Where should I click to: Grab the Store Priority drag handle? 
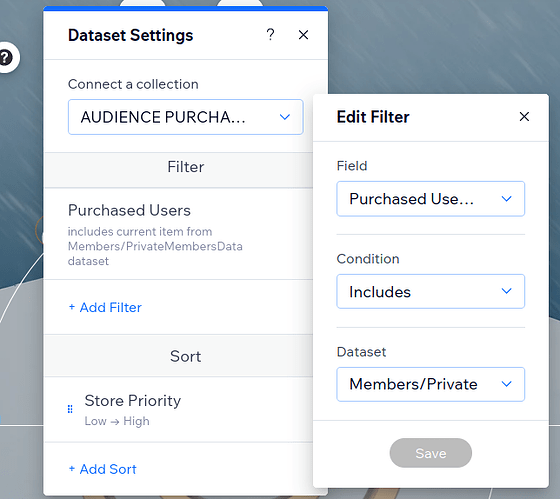70,409
